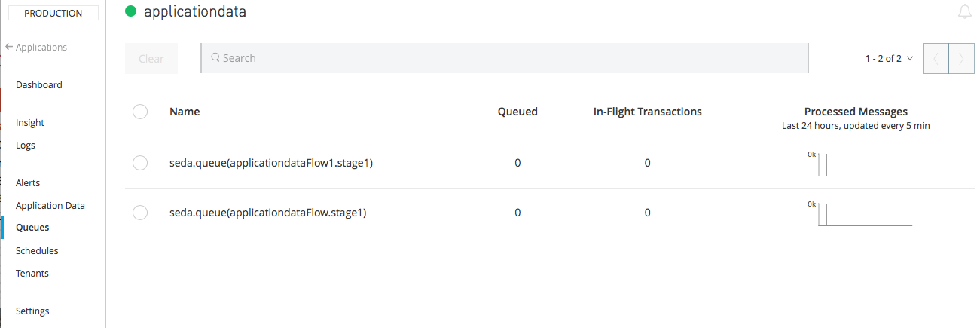View processed messages chart for applicationdataFlow1.stage1
This screenshot has width=980, height=328.
[x=860, y=164]
